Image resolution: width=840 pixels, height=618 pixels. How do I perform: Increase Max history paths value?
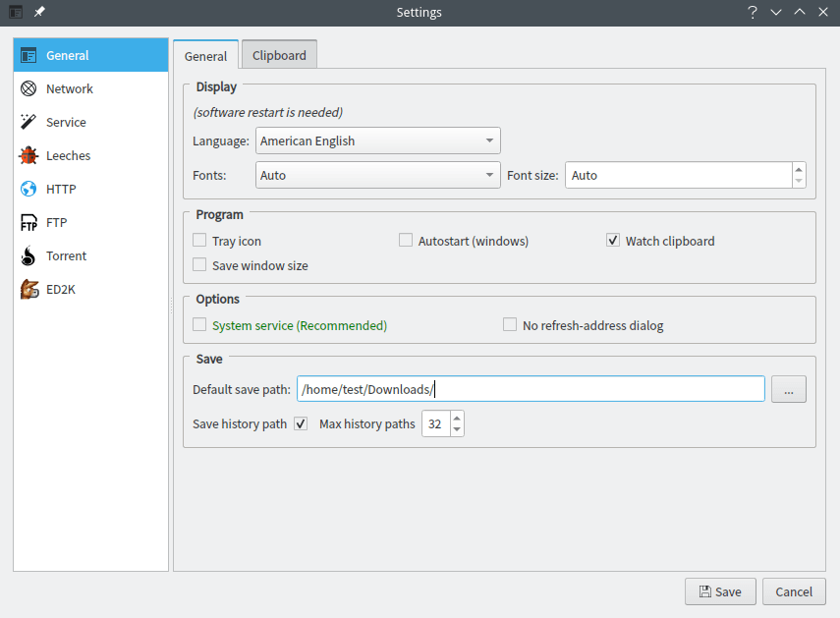point(457,418)
